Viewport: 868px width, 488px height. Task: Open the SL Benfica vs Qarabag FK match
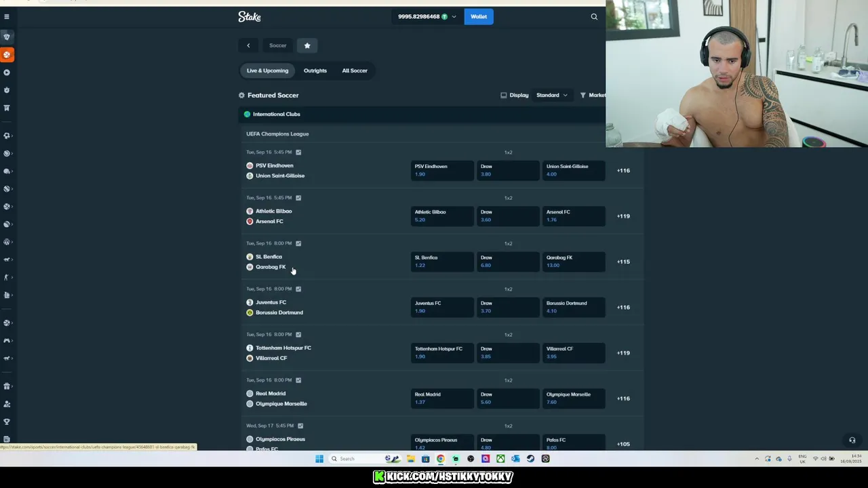coord(271,262)
